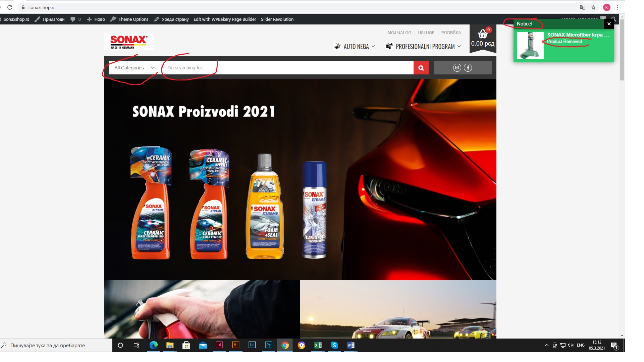Bookmark this page with the star icon
Viewport: 644px width, 362px height.
[x=593, y=7]
